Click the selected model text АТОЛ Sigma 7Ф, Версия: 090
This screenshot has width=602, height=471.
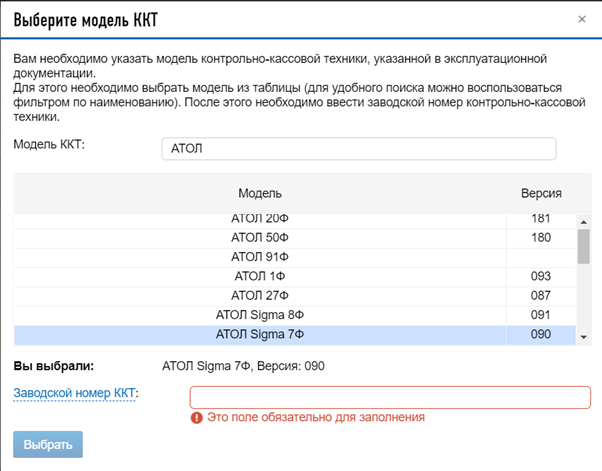point(243,366)
